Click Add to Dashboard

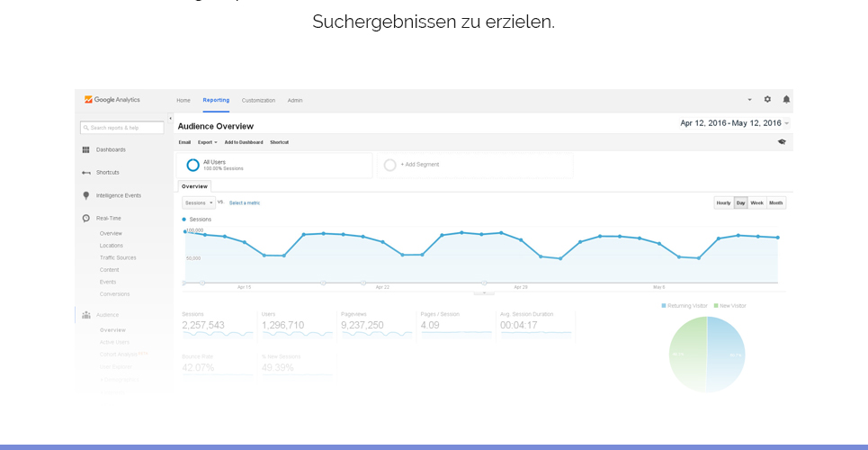point(244,142)
